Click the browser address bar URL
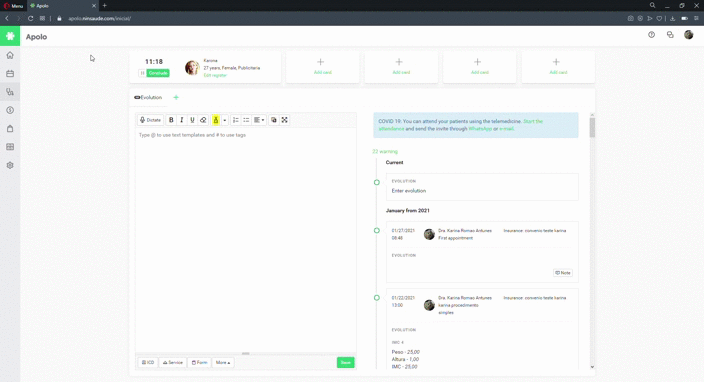The height and width of the screenshot is (382, 704). point(99,18)
